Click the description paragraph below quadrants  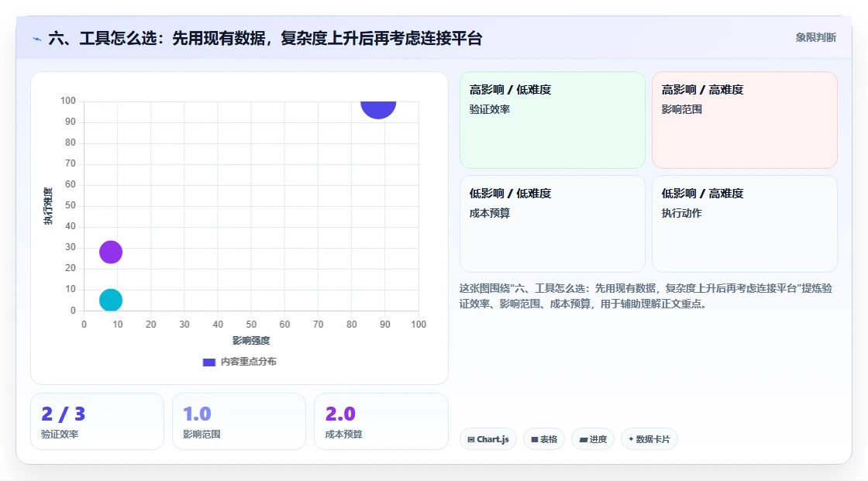pyautogui.click(x=646, y=296)
